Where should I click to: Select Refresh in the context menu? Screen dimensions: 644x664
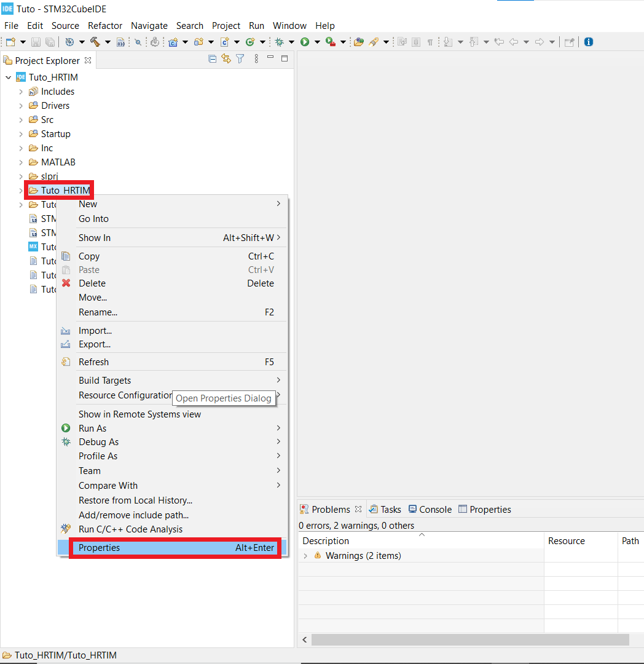click(x=173, y=362)
